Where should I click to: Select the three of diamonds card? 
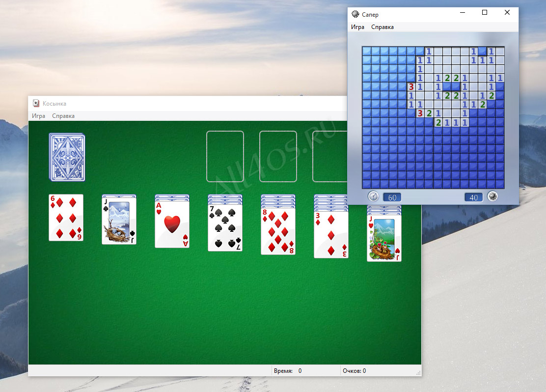[x=331, y=235]
